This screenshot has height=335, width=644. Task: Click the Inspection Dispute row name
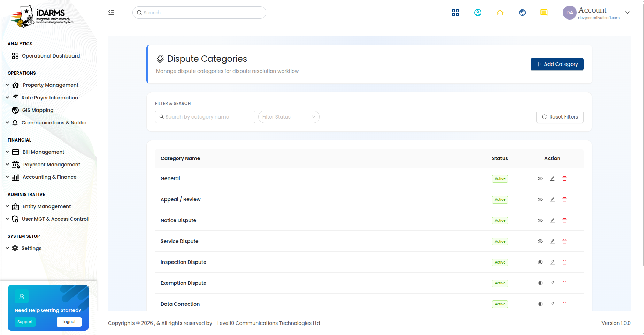click(183, 262)
